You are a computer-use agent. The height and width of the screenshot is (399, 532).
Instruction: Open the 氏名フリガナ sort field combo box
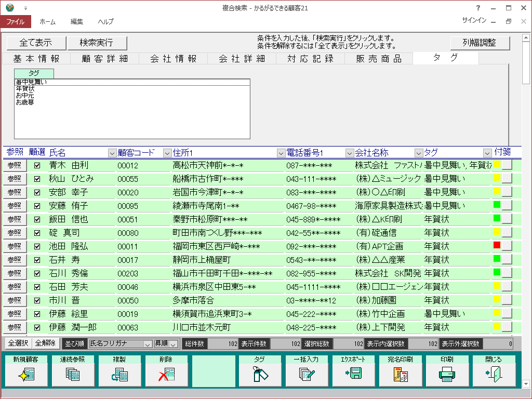(x=120, y=344)
